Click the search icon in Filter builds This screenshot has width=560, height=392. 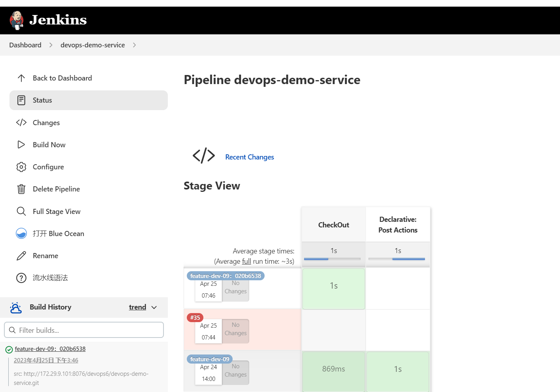click(12, 330)
